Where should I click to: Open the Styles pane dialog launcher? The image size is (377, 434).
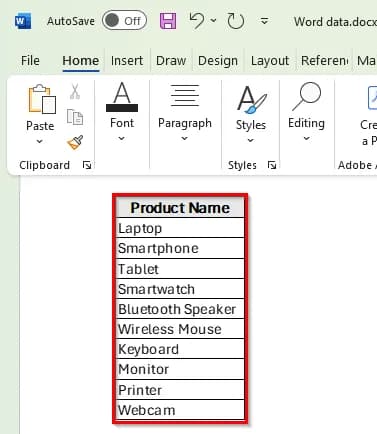(272, 165)
